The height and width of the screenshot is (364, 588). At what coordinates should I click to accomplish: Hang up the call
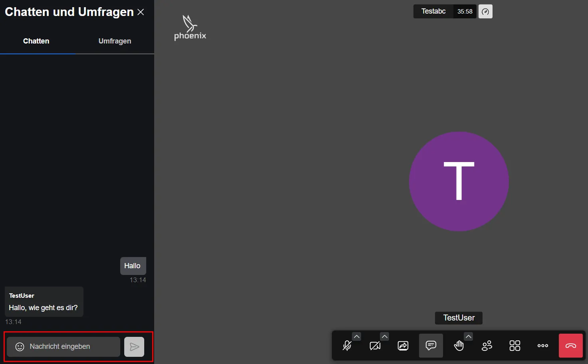pyautogui.click(x=570, y=346)
